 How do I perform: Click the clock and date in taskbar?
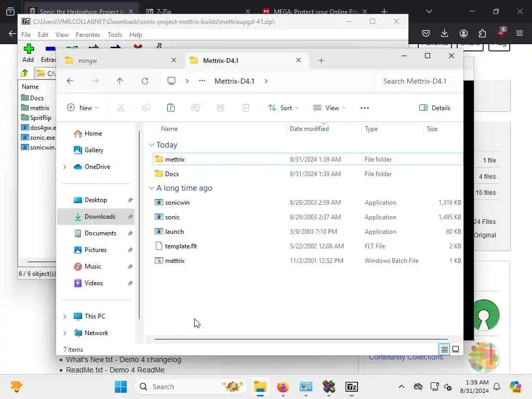click(474, 387)
